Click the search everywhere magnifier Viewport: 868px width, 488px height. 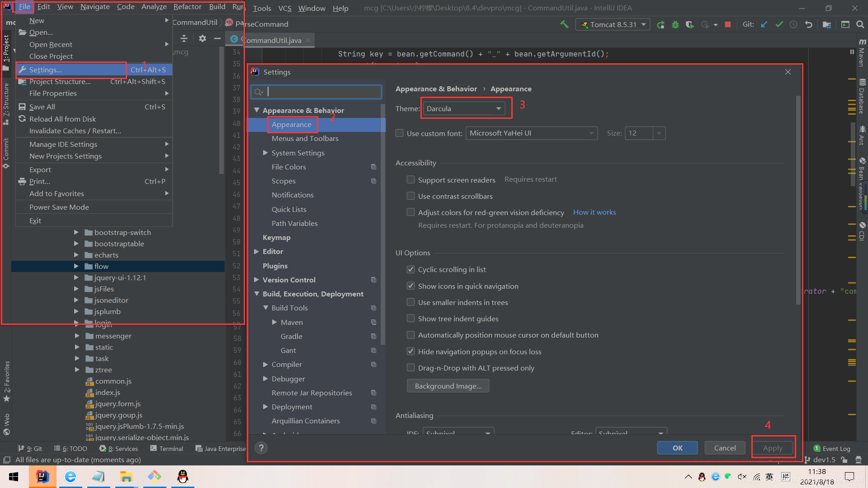[x=860, y=24]
